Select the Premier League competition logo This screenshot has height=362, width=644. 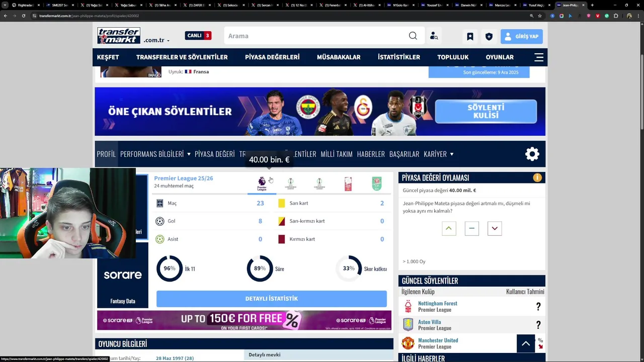pos(262,184)
